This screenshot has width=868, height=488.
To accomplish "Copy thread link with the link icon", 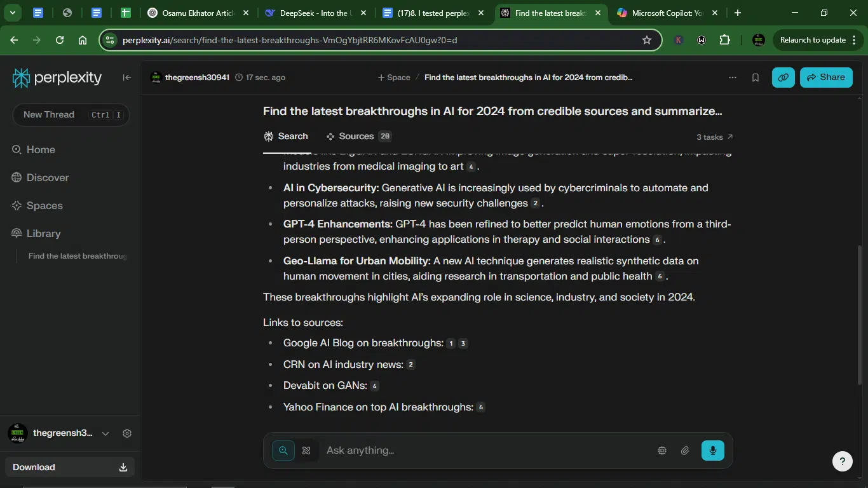I will pos(783,78).
